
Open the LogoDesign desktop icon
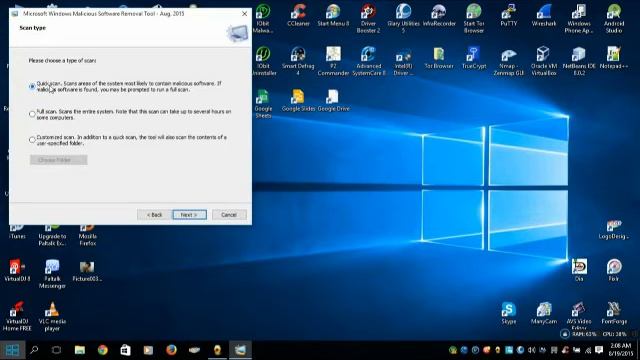(x=614, y=229)
